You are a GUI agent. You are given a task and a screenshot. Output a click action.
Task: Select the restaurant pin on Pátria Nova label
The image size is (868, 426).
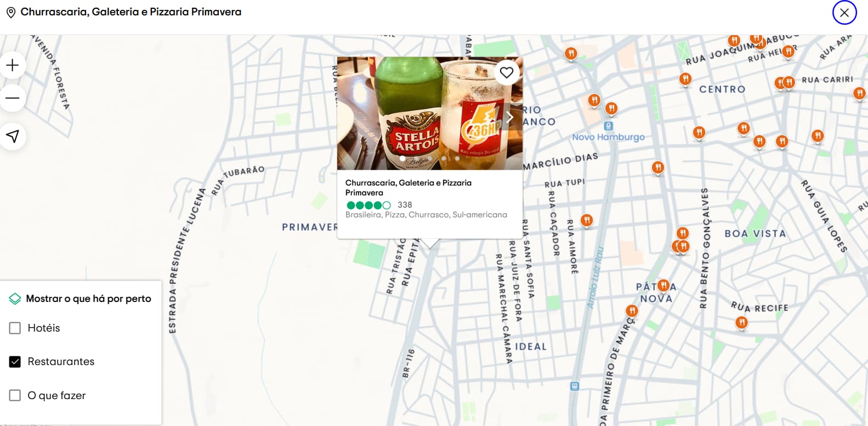[663, 285]
